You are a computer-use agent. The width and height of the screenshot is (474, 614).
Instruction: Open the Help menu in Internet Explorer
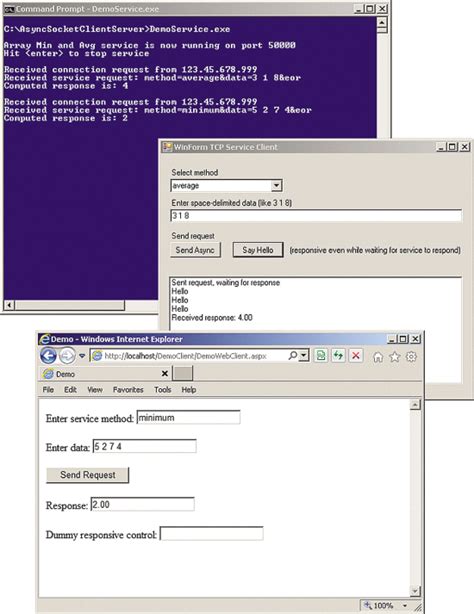(189, 390)
